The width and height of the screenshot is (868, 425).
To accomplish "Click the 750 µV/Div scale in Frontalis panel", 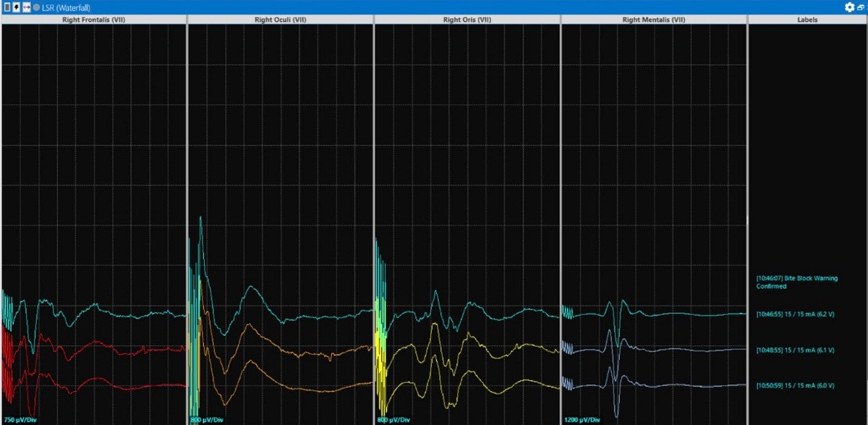I will coord(20,419).
